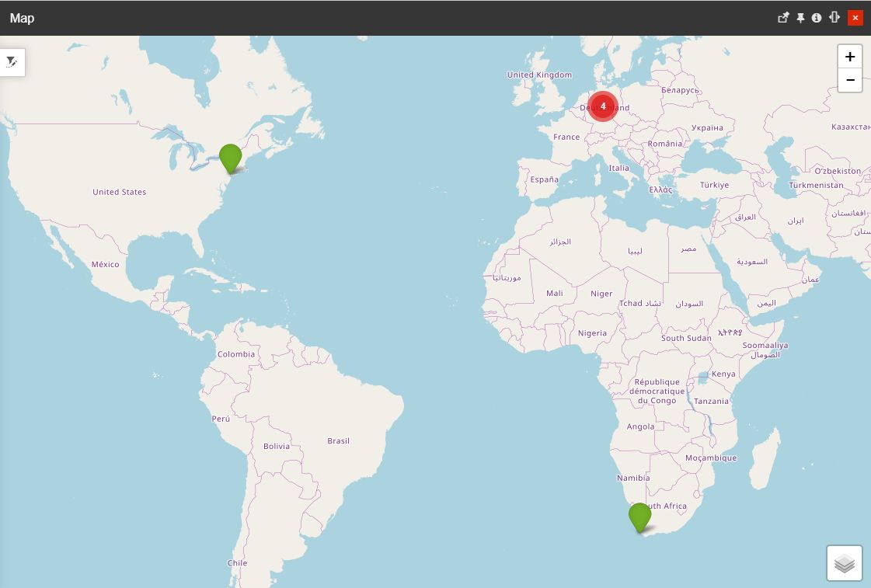The width and height of the screenshot is (871, 588).
Task: Click the Map title in header
Action: point(22,18)
